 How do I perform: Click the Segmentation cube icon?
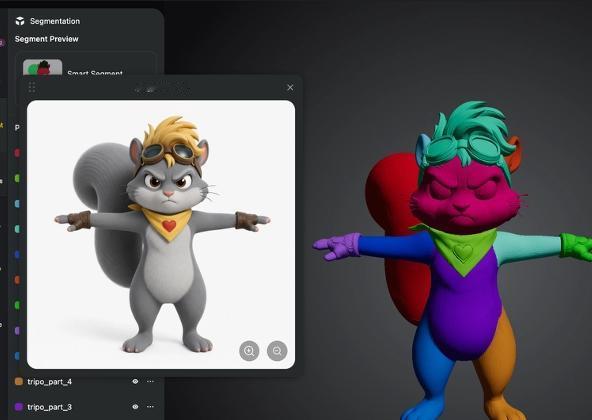[x=20, y=21]
